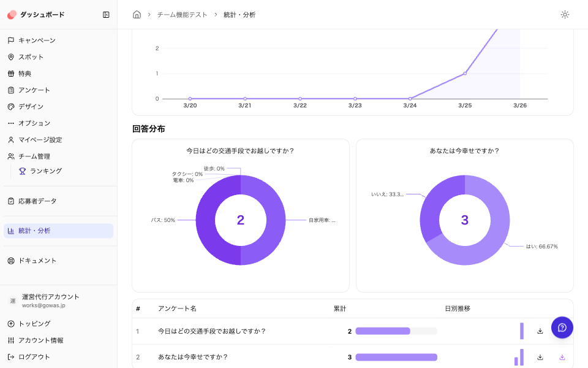Screen dimensions: 588x368
Task: Download data for 今日はどの交通手段でお越しですか?
Action: point(540,331)
